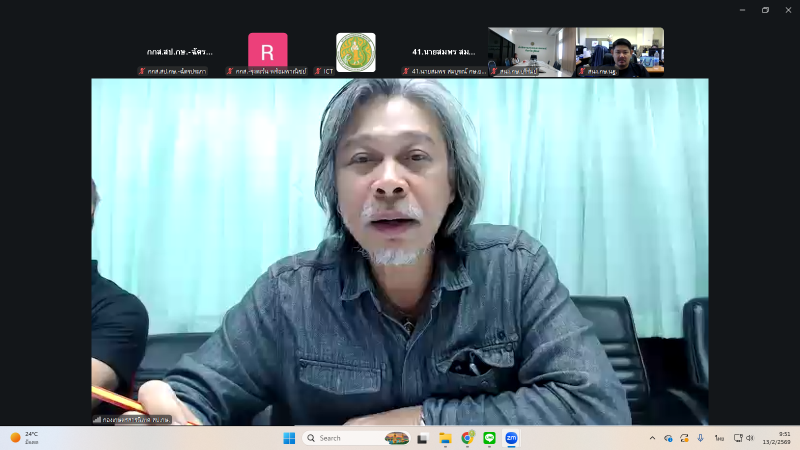Open Google Chrome from the taskbar

(x=467, y=438)
